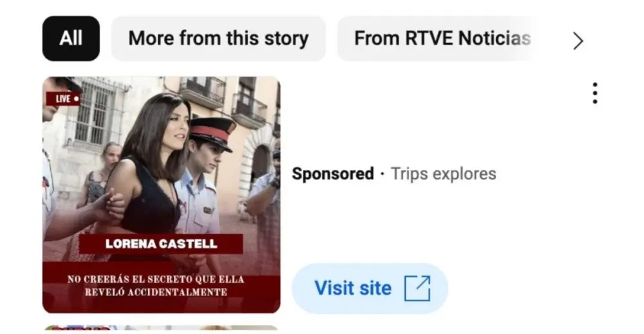This screenshot has height=334, width=644.
Task: Open the three-dot options menu for ad
Action: [x=594, y=93]
